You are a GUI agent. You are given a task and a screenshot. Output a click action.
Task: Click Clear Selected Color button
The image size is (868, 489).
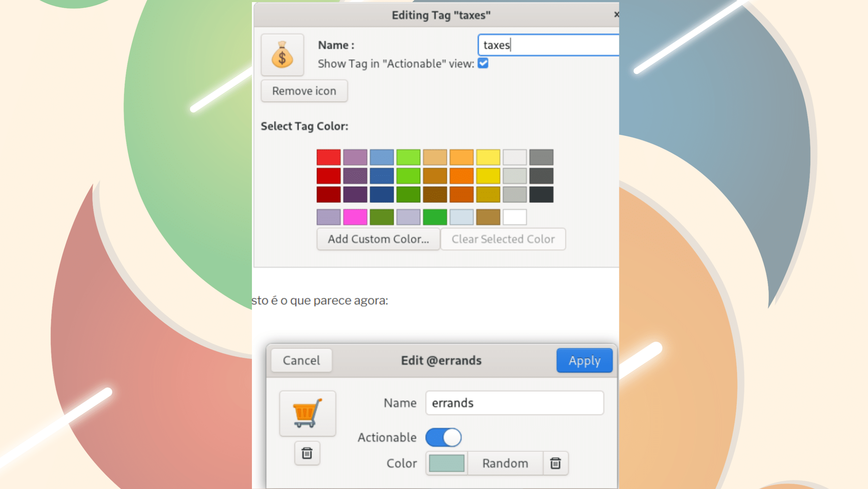tap(503, 239)
